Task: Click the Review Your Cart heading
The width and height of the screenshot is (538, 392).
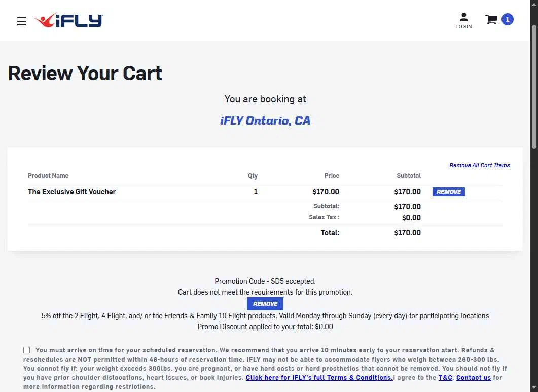Action: 85,74
